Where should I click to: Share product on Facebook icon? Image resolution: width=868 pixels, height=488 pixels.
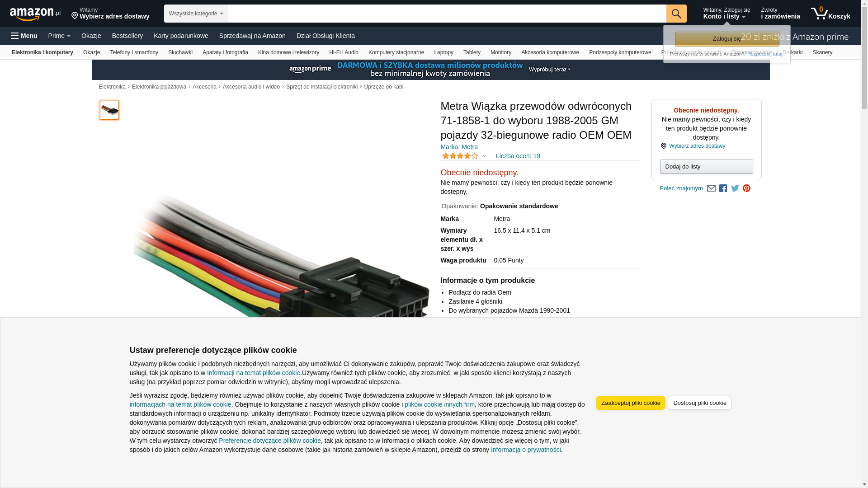[723, 188]
